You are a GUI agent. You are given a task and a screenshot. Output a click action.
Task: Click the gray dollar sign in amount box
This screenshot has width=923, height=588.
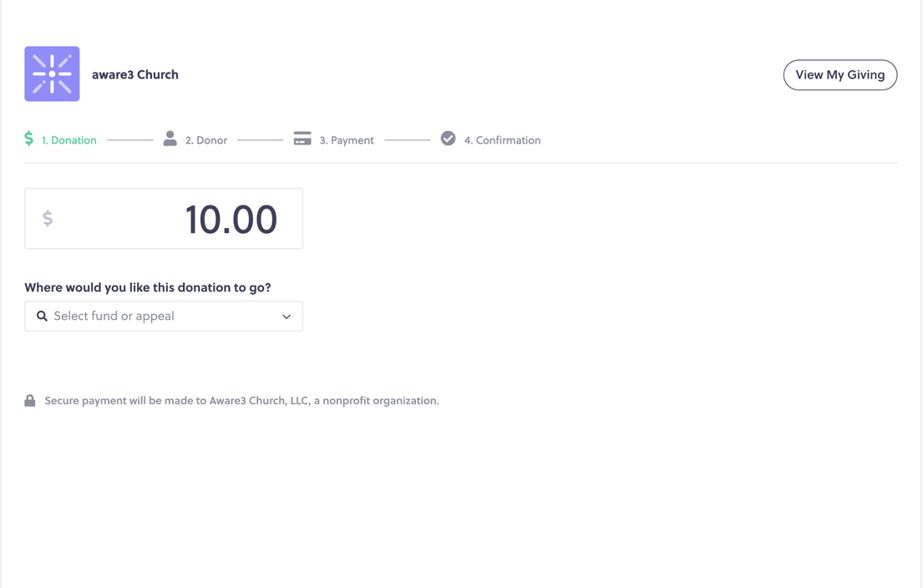point(48,219)
